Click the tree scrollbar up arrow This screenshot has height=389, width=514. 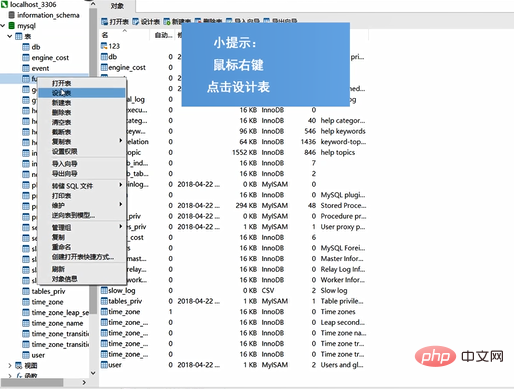pyautogui.click(x=93, y=4)
